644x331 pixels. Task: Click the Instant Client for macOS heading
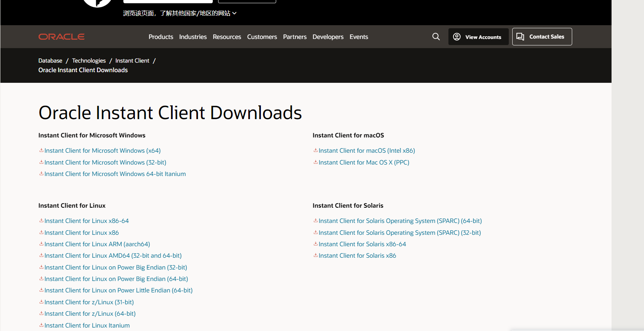tap(348, 136)
